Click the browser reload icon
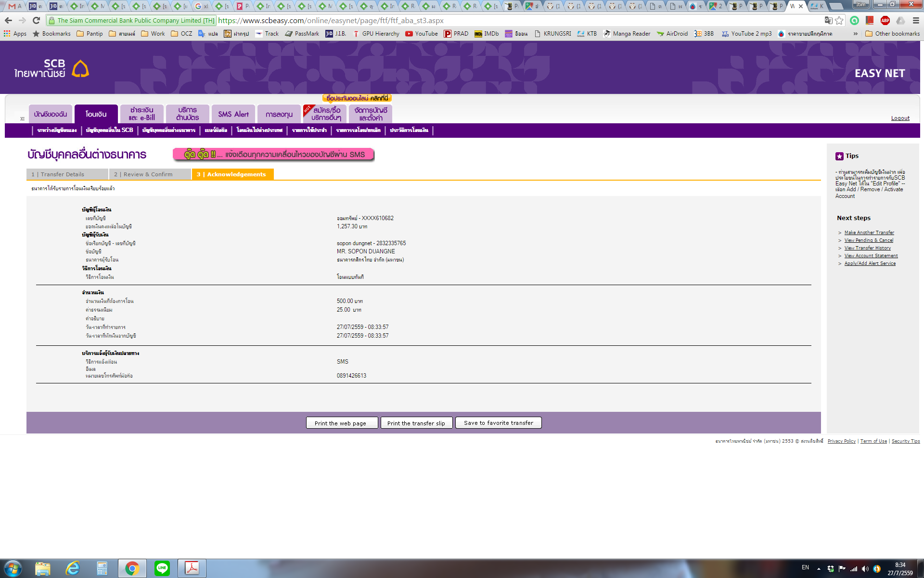This screenshot has width=924, height=578. (x=36, y=20)
